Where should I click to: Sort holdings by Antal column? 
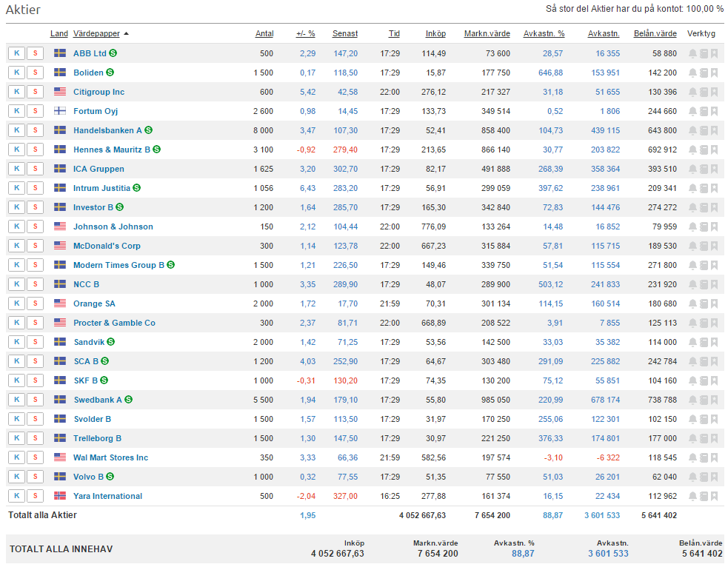click(x=264, y=33)
